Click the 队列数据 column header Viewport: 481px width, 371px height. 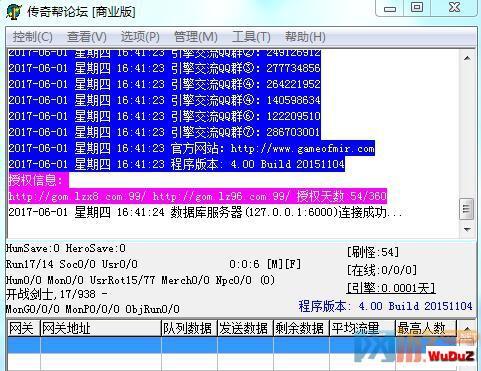[189, 328]
